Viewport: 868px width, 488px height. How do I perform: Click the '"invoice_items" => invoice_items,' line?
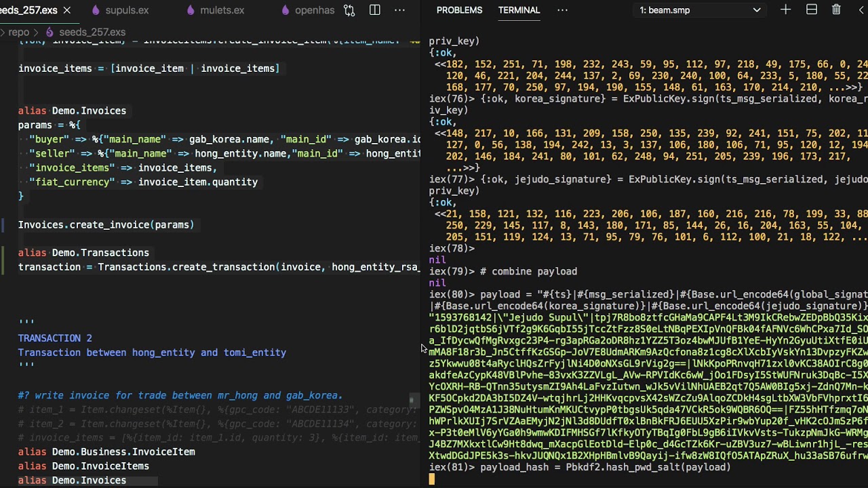123,167
